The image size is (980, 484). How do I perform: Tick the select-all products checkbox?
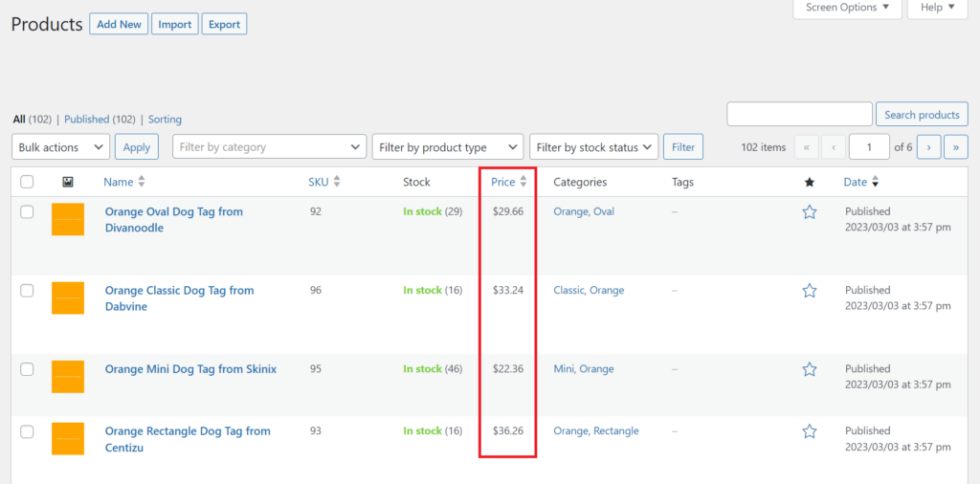27,183
